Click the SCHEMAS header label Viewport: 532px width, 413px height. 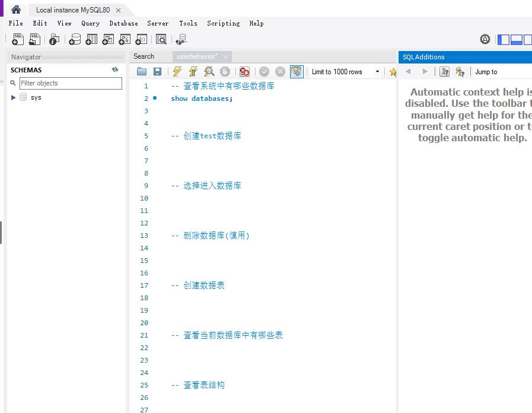click(26, 70)
